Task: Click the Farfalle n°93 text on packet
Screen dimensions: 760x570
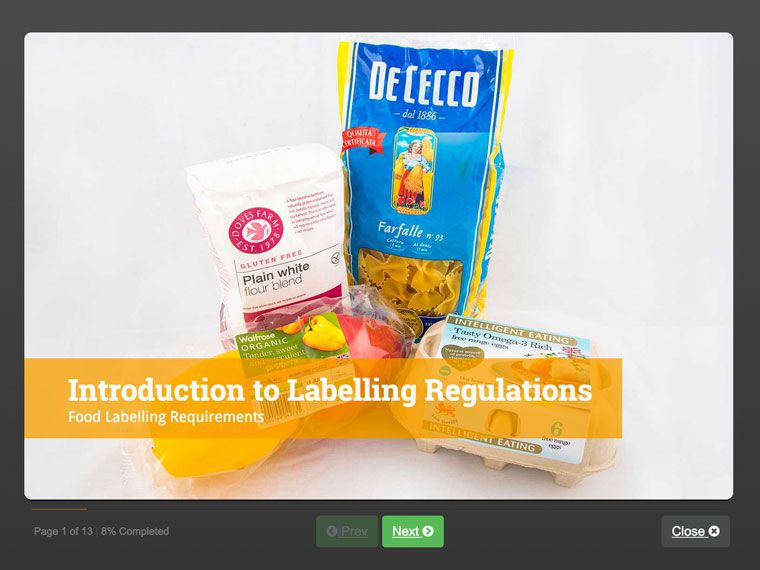Action: (410, 231)
